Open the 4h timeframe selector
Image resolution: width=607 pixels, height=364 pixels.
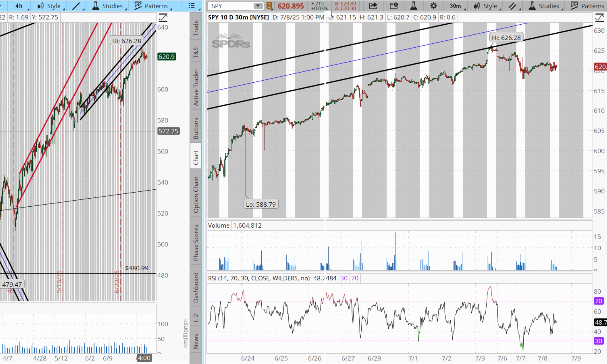coord(20,6)
